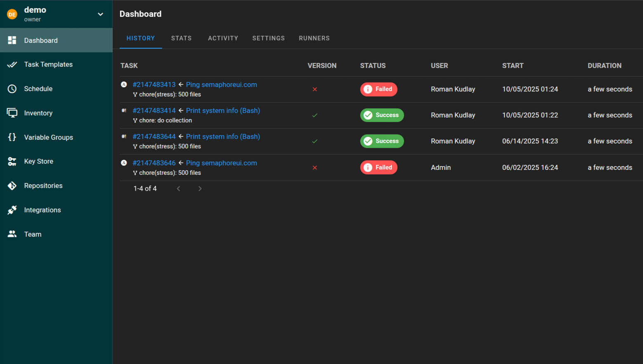Click the DE project avatar
This screenshot has height=364, width=643.
point(12,14)
